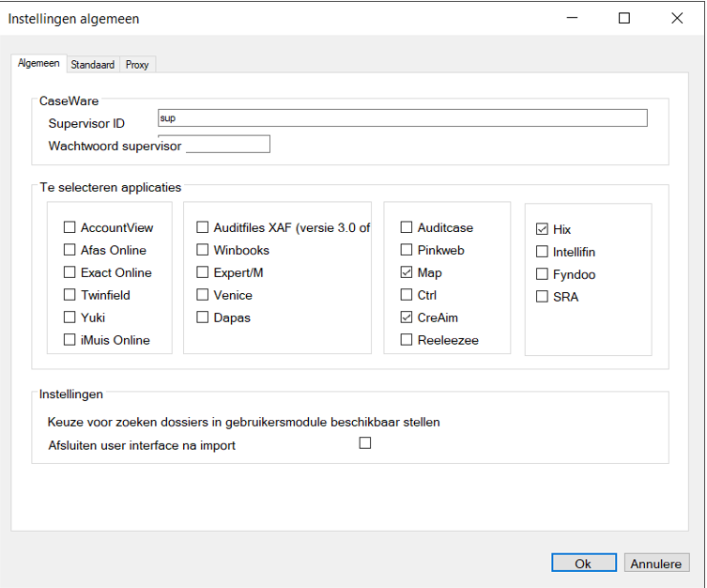707x588 pixels.
Task: Uncheck the Map checkbox
Action: 407,271
